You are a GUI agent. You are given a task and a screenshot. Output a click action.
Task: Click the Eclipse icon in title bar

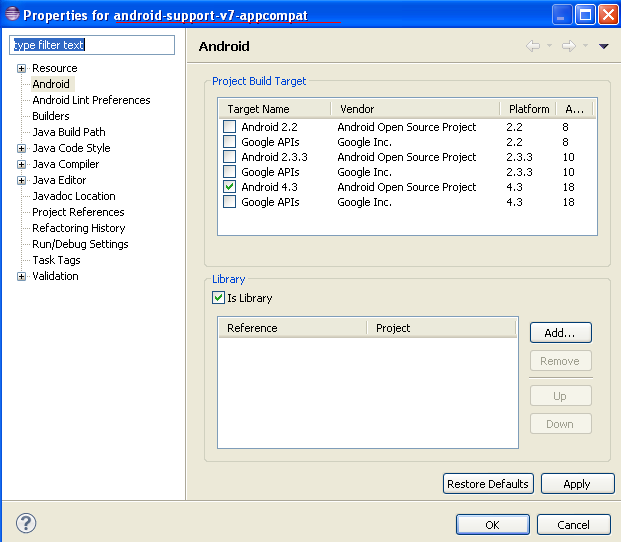coord(12,13)
